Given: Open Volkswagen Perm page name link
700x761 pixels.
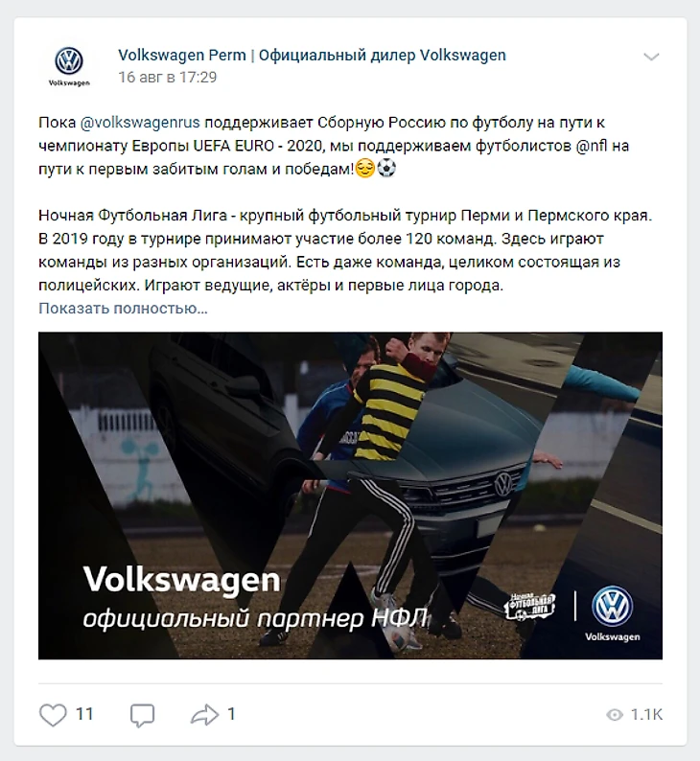Looking at the screenshot, I should [312, 56].
